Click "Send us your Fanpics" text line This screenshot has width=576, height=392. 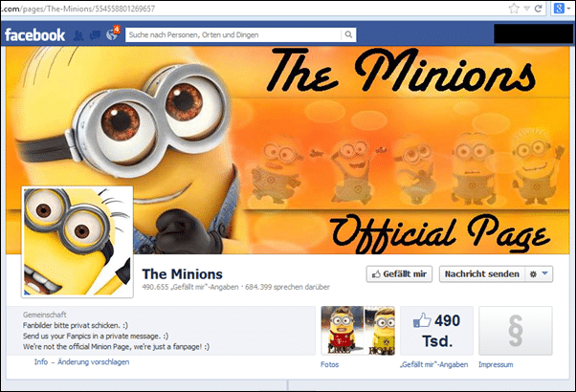pyautogui.click(x=96, y=336)
